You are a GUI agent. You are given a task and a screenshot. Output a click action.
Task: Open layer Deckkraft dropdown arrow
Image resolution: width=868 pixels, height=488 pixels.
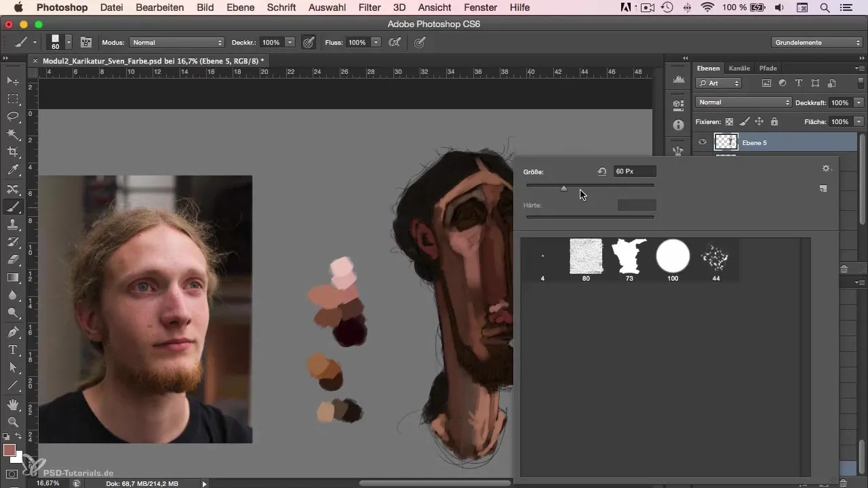pos(859,102)
